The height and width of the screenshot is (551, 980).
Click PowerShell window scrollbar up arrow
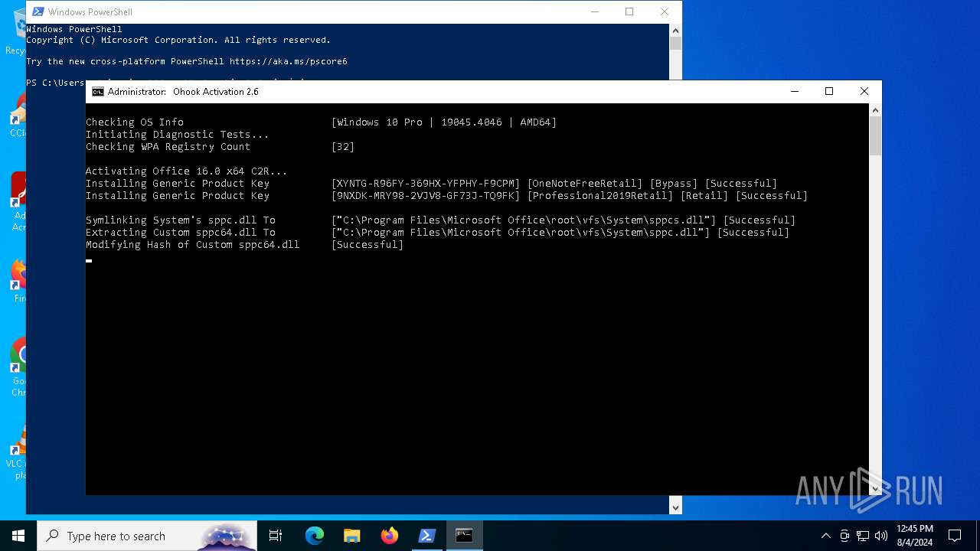675,30
